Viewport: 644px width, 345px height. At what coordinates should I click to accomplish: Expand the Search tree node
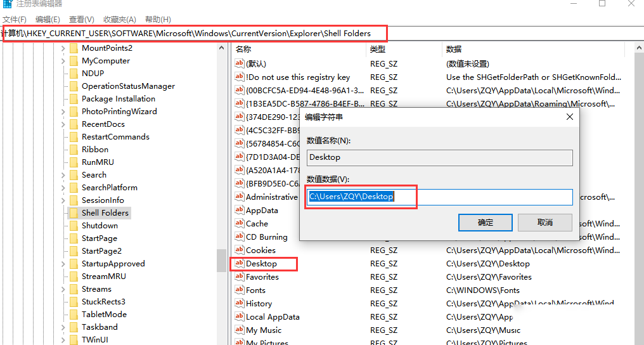tap(63, 175)
